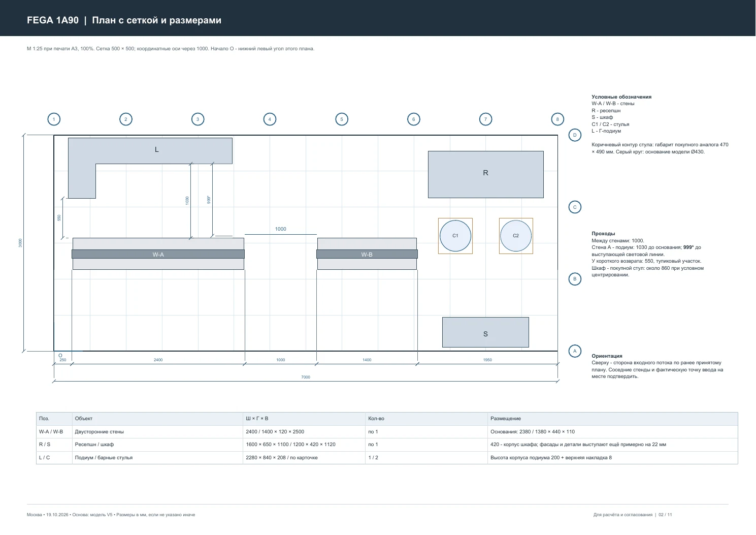Image resolution: width=756 pixels, height=535 pixels.
Task: Select the W-A / W-B table row
Action: [387, 432]
